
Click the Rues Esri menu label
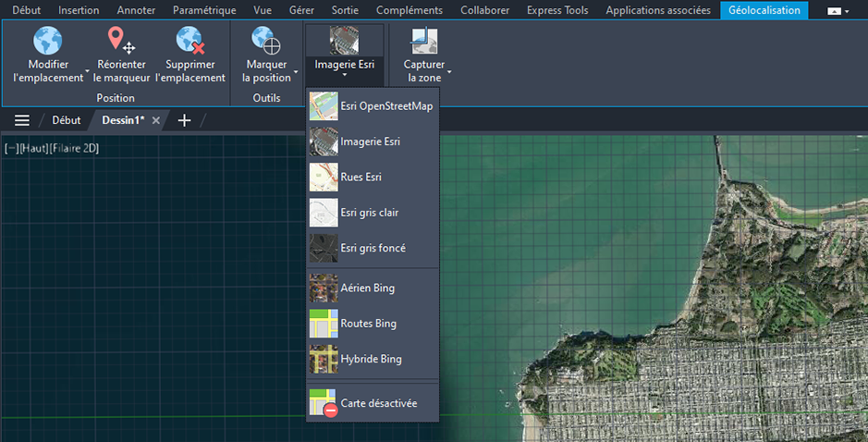[x=361, y=178]
